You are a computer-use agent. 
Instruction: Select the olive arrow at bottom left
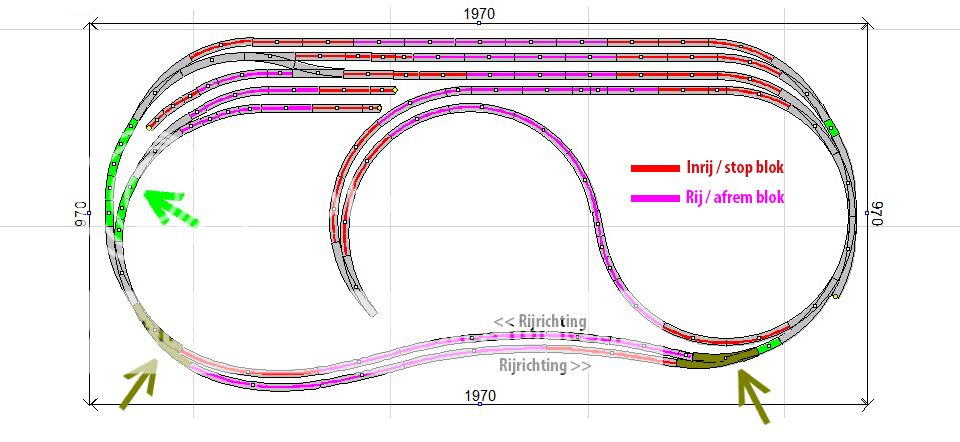coord(140,388)
